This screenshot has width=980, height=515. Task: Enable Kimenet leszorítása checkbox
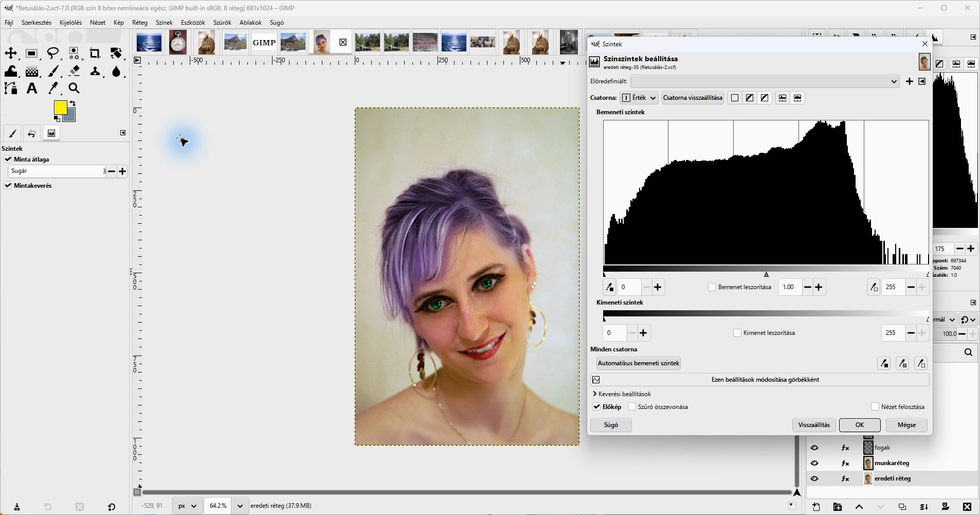pos(737,333)
